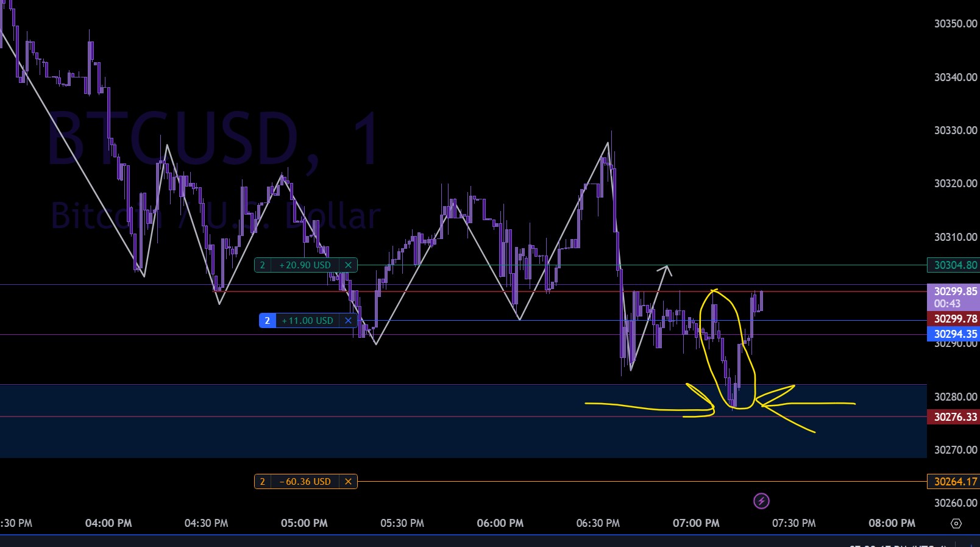Viewport: 980px width, 547px height.
Task: Click the current price 30299.85 countdown label
Action: point(954,298)
